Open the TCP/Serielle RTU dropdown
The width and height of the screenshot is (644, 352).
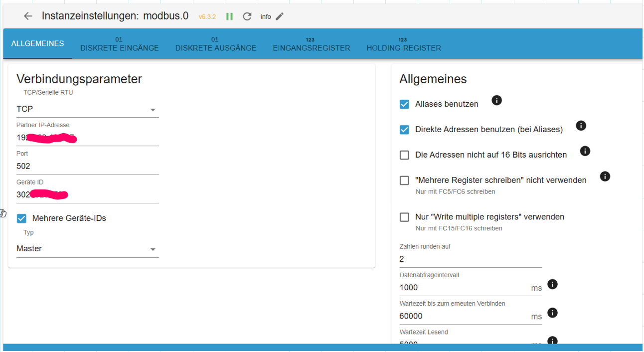(x=87, y=109)
